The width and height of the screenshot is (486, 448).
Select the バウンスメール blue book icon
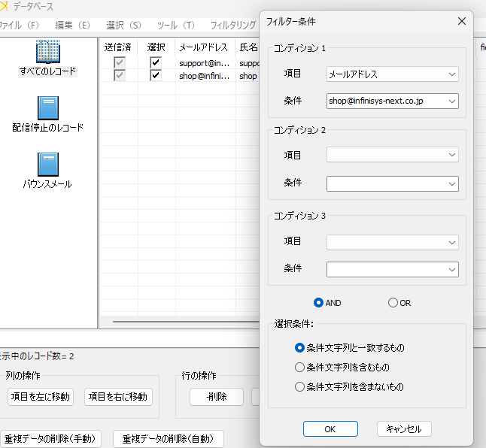click(48, 165)
